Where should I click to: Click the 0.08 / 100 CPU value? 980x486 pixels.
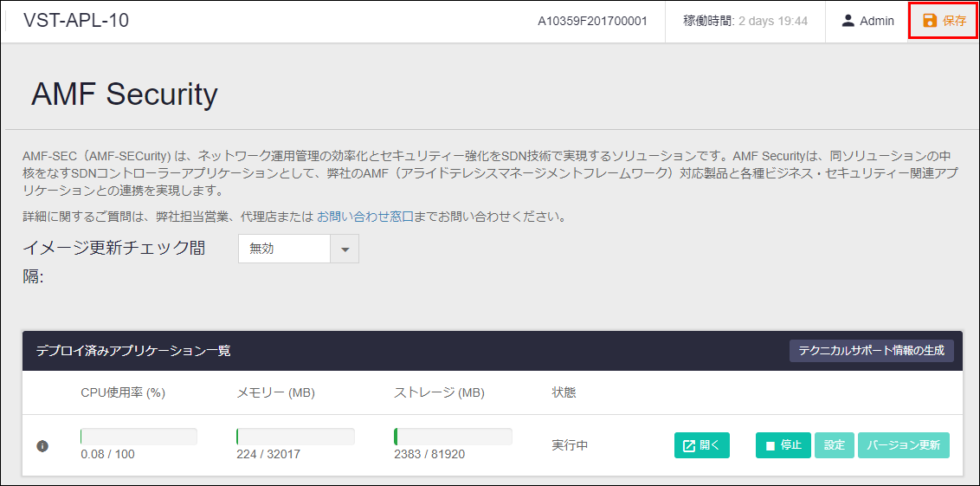(107, 454)
